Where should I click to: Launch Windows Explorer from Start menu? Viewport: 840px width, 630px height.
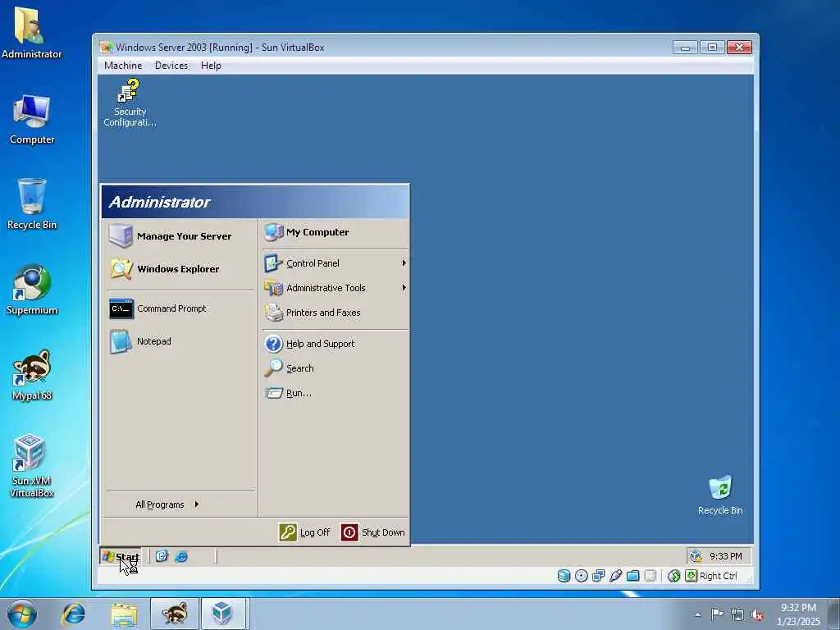180,268
